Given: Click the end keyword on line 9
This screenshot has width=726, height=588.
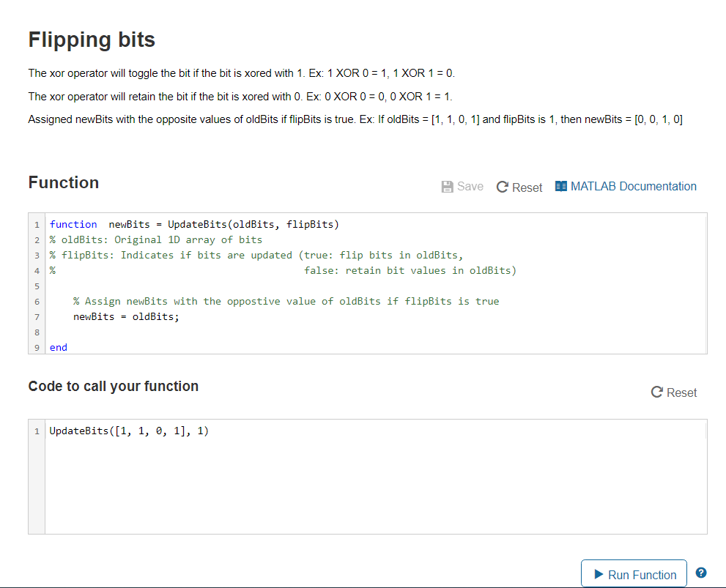Looking at the screenshot, I should click(58, 347).
